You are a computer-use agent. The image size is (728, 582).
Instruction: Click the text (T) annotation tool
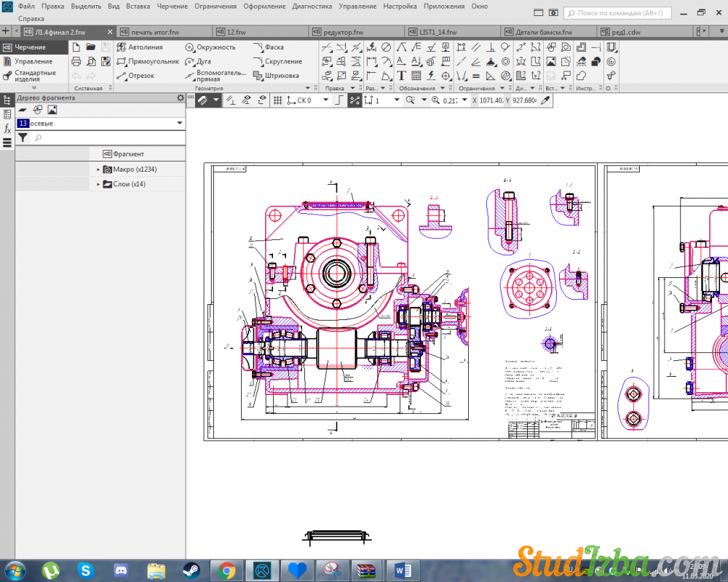401,76
